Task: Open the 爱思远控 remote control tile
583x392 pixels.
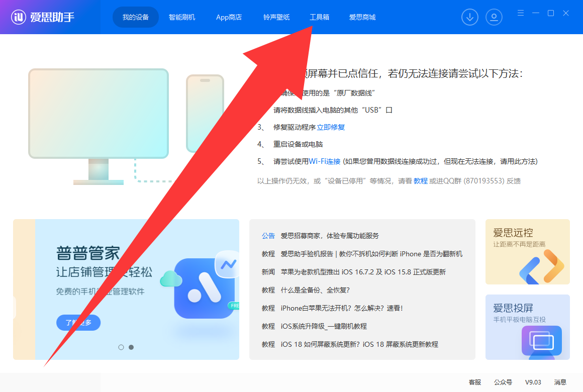Action: pyautogui.click(x=527, y=252)
